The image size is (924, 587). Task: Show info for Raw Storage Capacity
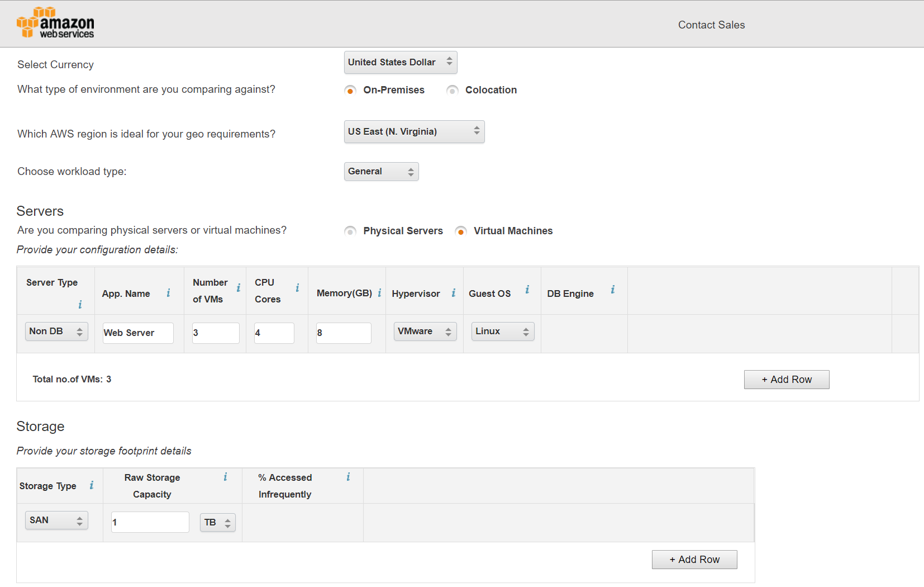(225, 477)
